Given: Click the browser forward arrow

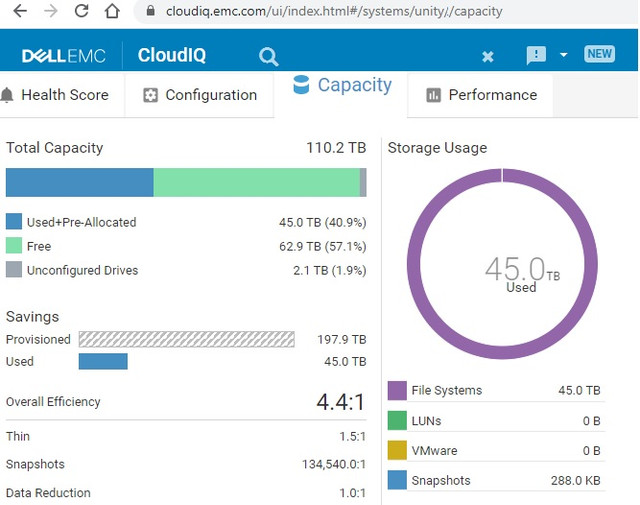Looking at the screenshot, I should [x=51, y=11].
